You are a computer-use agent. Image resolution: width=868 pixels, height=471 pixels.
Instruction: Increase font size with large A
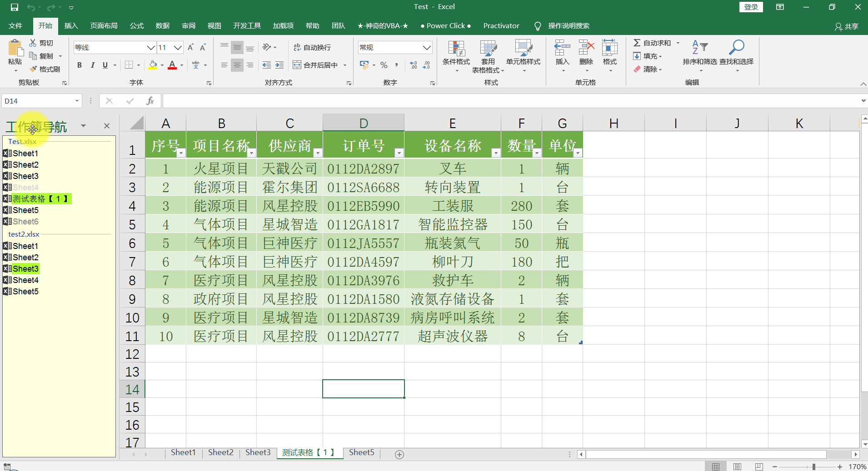coord(190,47)
